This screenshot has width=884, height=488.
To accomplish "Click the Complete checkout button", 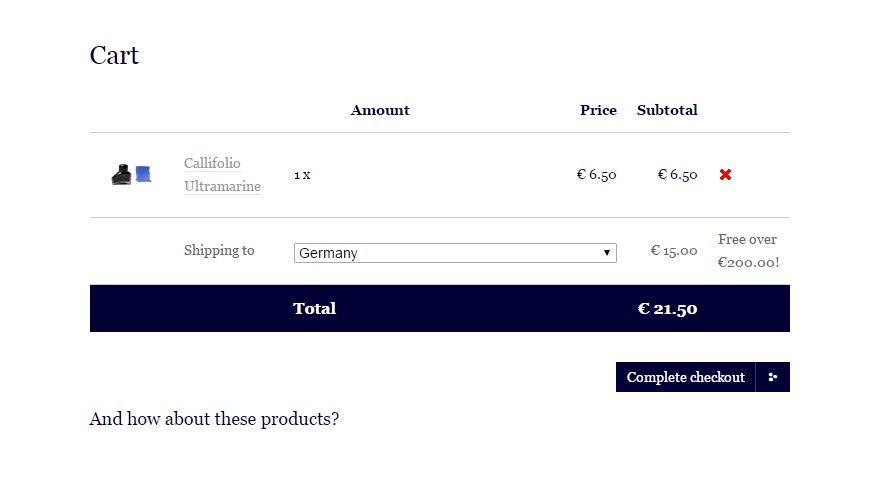I will 686,377.
